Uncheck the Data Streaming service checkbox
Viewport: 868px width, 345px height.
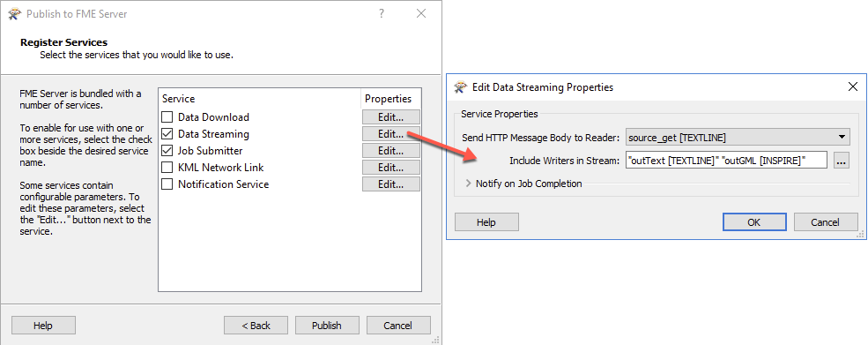167,133
